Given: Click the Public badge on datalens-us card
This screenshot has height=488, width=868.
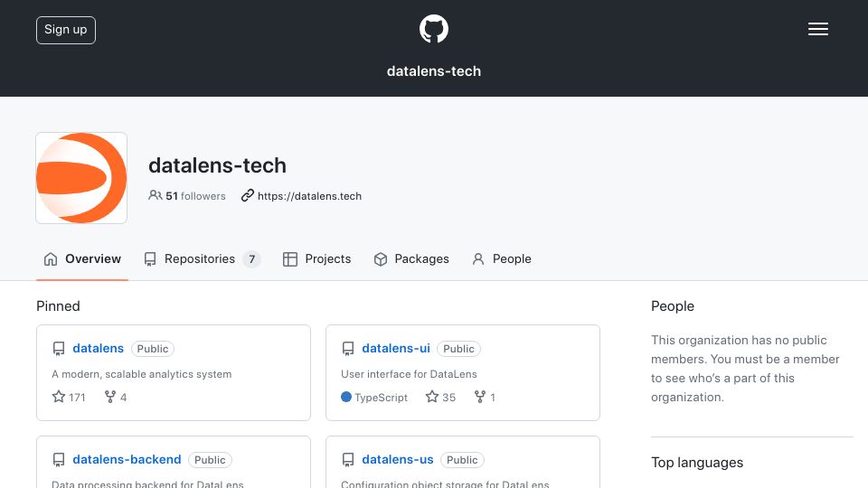Looking at the screenshot, I should click(x=462, y=460).
